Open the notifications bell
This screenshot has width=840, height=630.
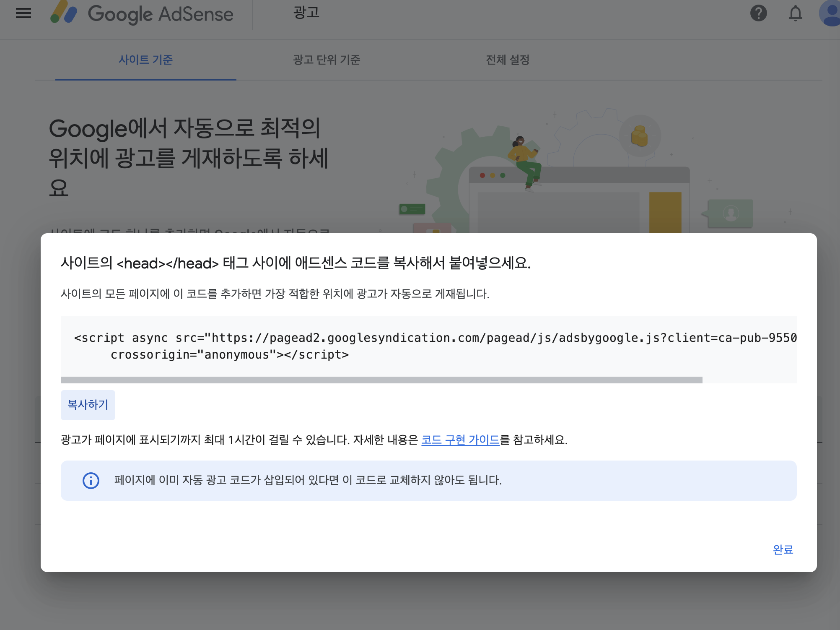tap(795, 13)
